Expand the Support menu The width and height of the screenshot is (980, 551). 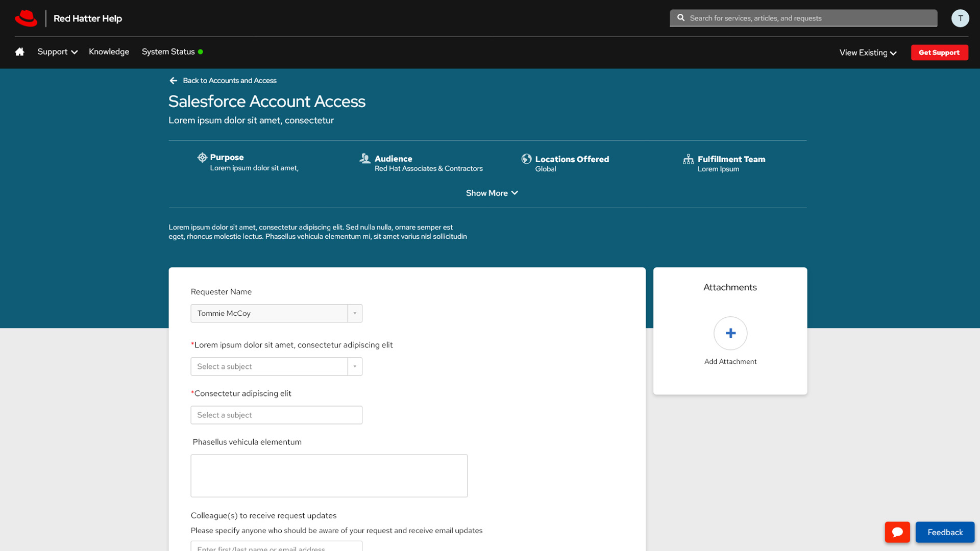click(57, 52)
